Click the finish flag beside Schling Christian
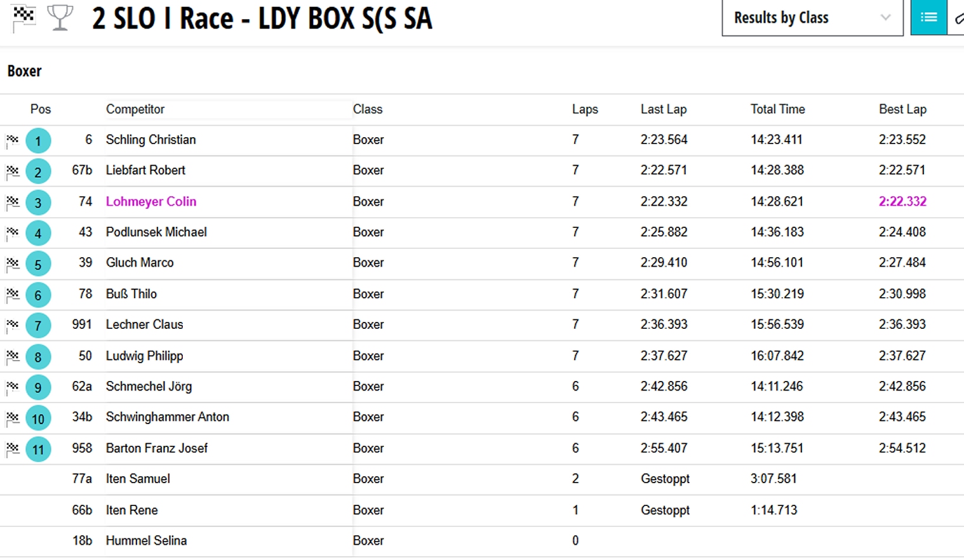The width and height of the screenshot is (964, 560). pyautogui.click(x=12, y=140)
